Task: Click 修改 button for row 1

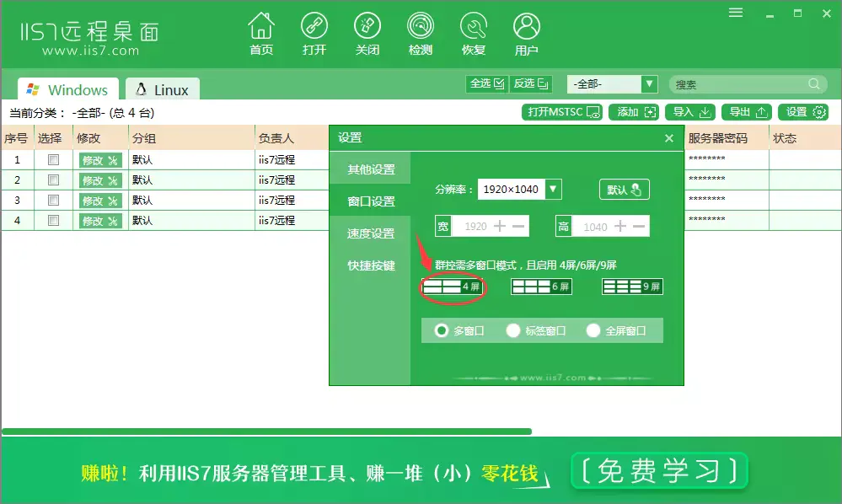Action: (100, 160)
